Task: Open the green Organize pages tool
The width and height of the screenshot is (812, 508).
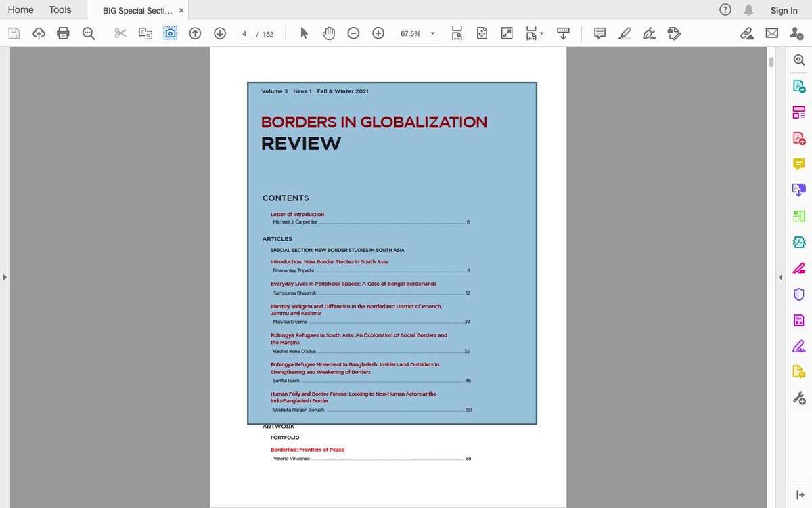Action: coord(799,216)
